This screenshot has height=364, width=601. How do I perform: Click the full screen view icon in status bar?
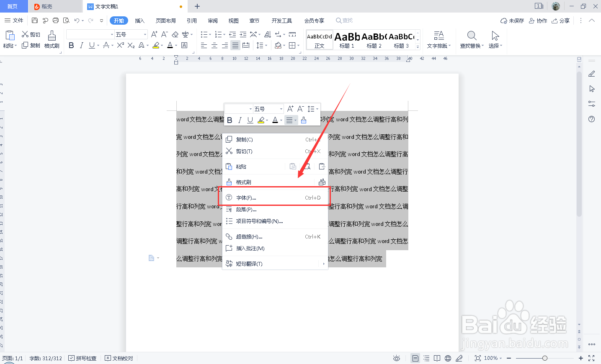coord(592,358)
